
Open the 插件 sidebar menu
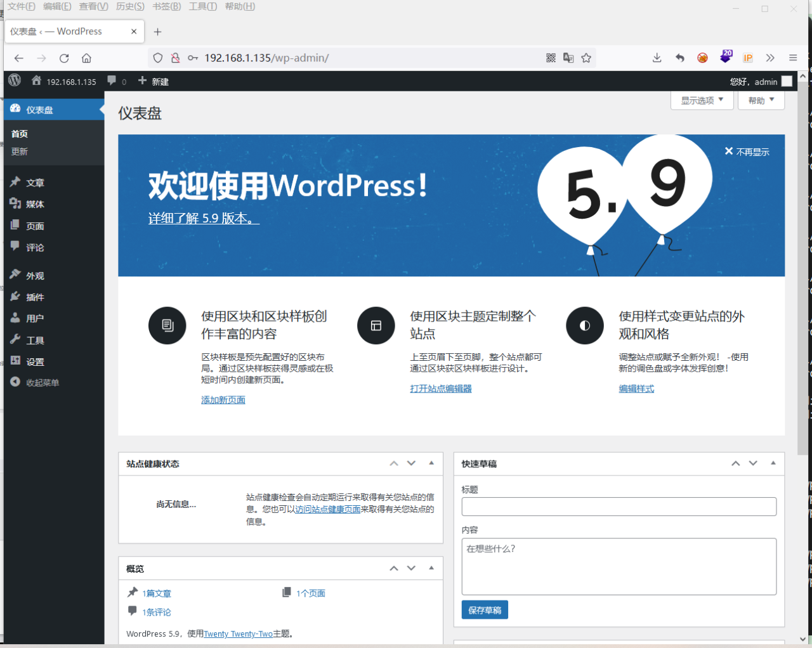[35, 297]
